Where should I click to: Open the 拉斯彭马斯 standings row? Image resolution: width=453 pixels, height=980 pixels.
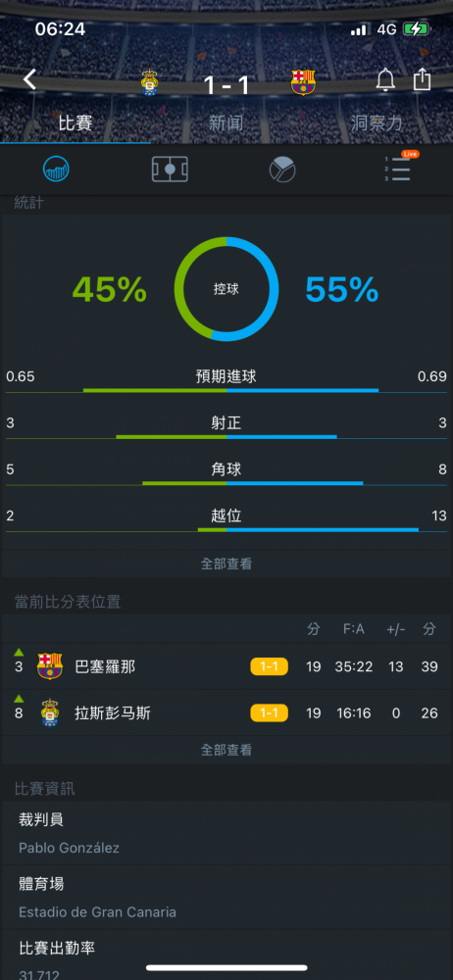click(226, 712)
